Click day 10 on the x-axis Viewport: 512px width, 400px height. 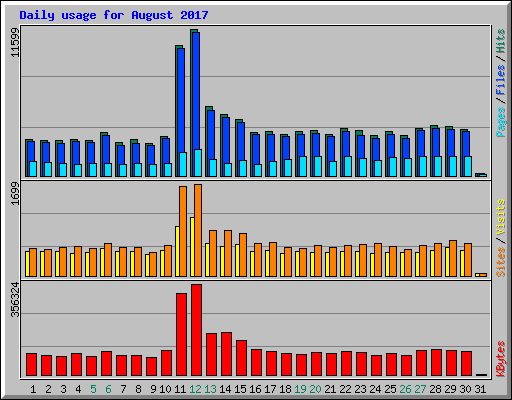(x=165, y=389)
